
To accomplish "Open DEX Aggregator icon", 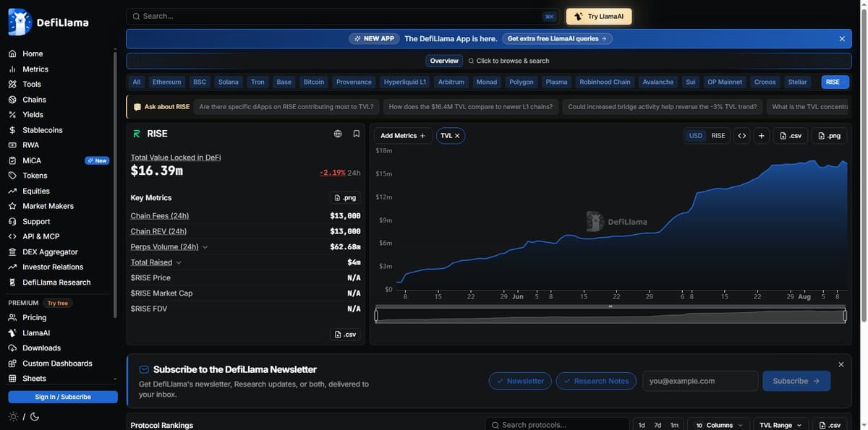I will [x=12, y=252].
